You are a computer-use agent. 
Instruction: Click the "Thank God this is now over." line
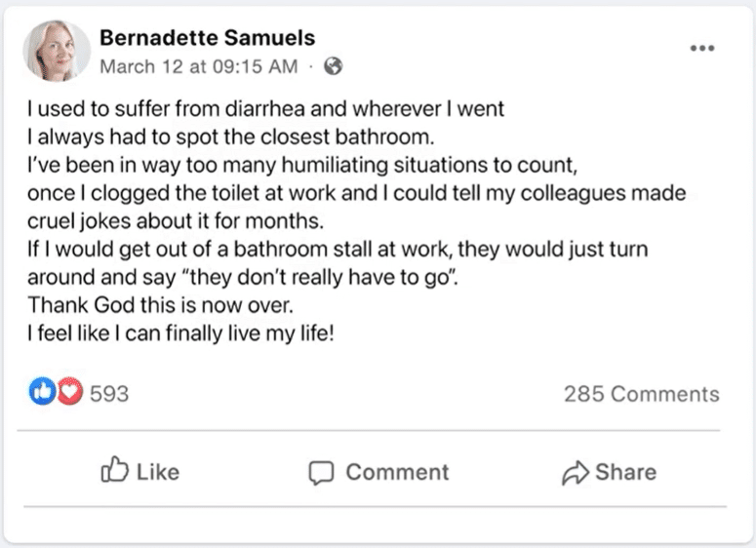139,304
